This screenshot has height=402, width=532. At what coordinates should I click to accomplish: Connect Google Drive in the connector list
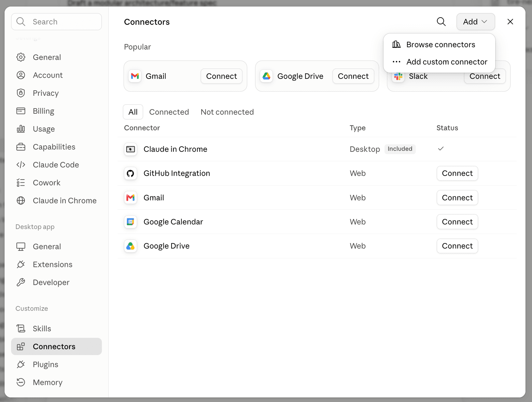point(457,246)
